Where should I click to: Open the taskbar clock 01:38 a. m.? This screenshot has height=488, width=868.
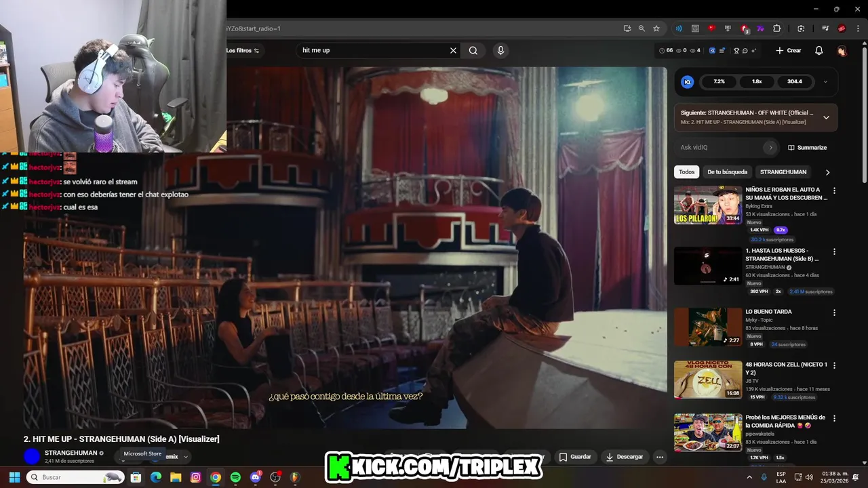pyautogui.click(x=833, y=477)
